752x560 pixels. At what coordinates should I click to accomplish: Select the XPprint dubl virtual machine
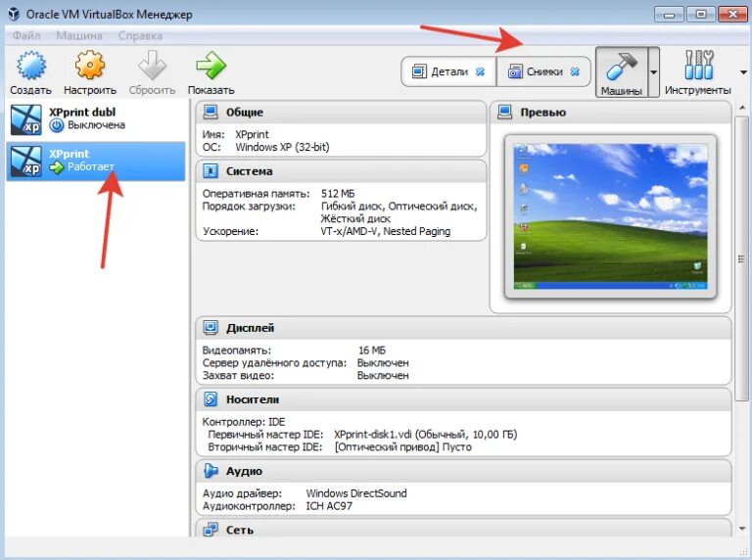tap(96, 118)
